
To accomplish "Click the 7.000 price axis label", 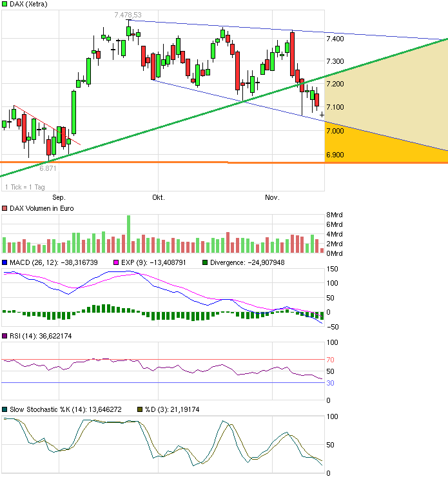I will [x=335, y=131].
